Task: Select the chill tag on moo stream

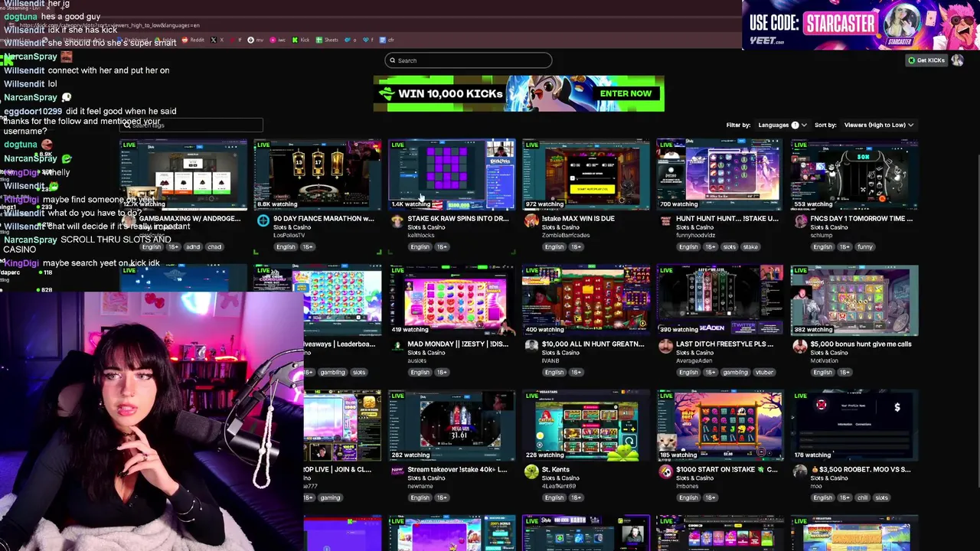Action: click(863, 498)
